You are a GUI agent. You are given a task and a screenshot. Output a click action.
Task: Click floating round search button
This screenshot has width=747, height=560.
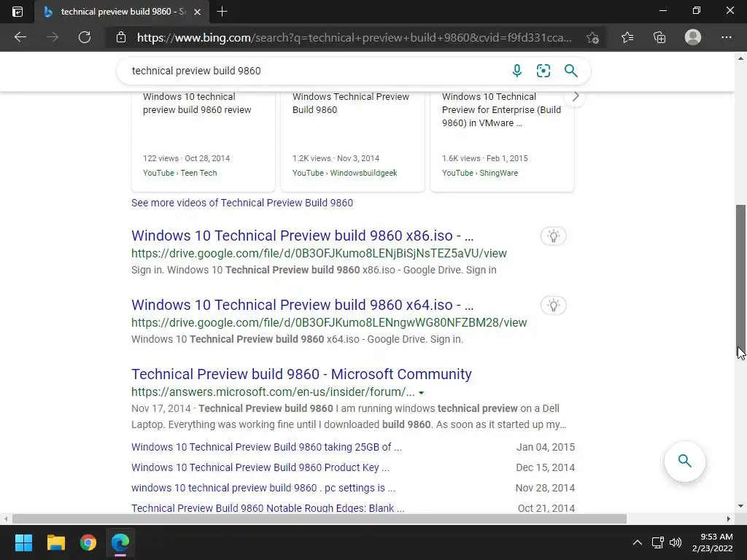pyautogui.click(x=684, y=461)
